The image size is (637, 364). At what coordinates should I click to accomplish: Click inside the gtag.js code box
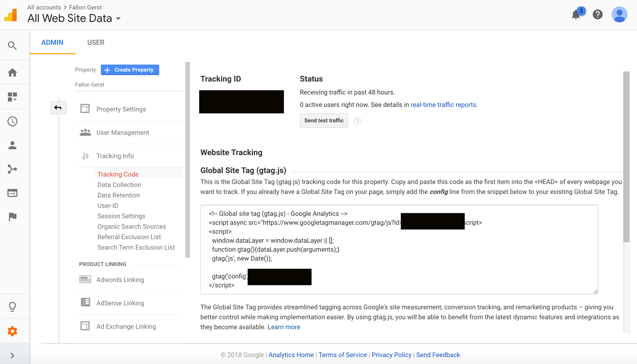pos(399,250)
